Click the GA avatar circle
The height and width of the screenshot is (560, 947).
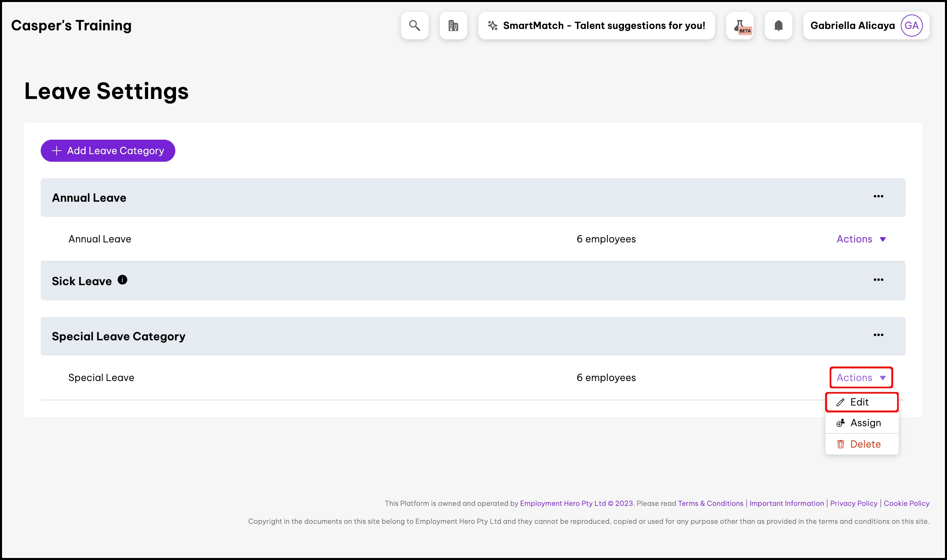pyautogui.click(x=911, y=26)
